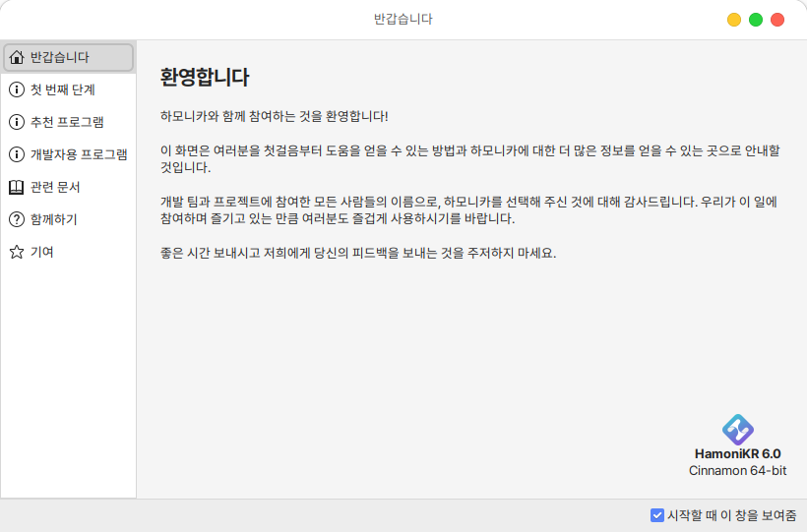Screen dimensions: 807x532
Task: Show the 기여 page
Action: [42, 252]
